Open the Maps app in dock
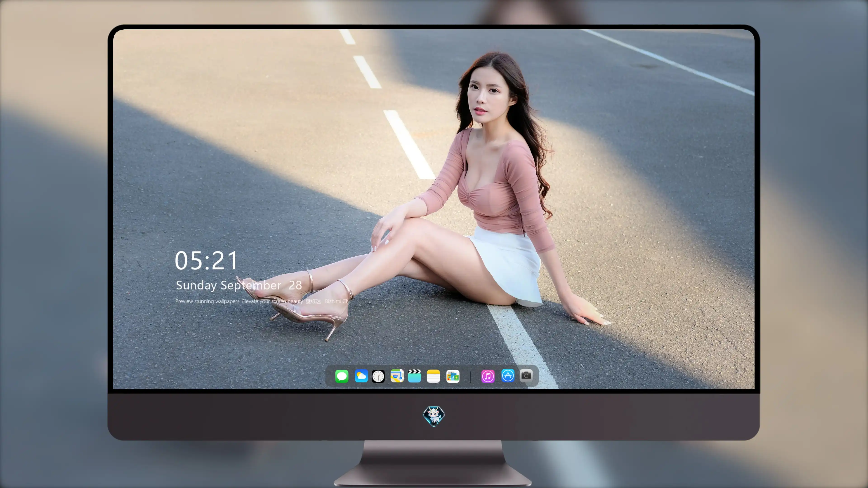868x488 pixels. tap(397, 376)
